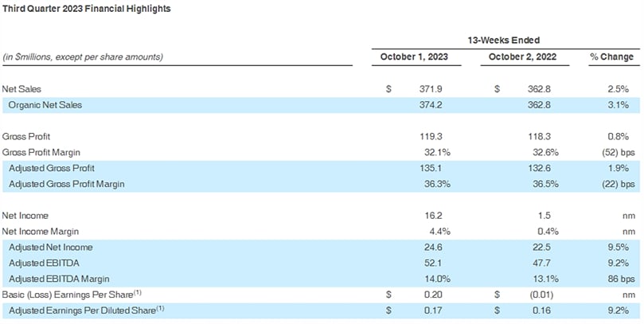Click the "13-Weeks Ended" header
644x324 pixels.
pyautogui.click(x=504, y=41)
